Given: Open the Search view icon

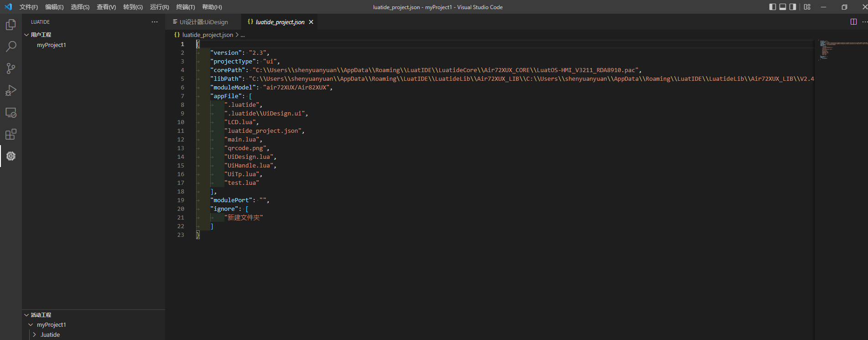Looking at the screenshot, I should coord(11,47).
